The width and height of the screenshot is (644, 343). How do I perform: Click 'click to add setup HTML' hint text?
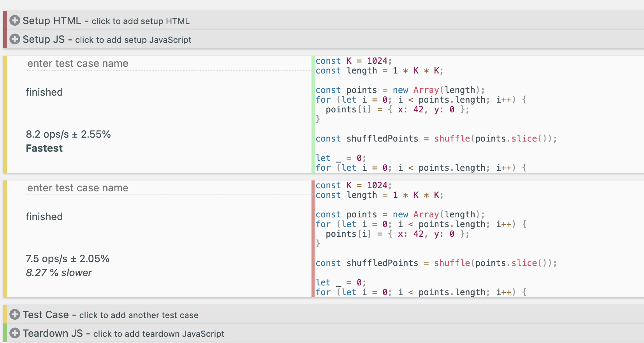141,21
